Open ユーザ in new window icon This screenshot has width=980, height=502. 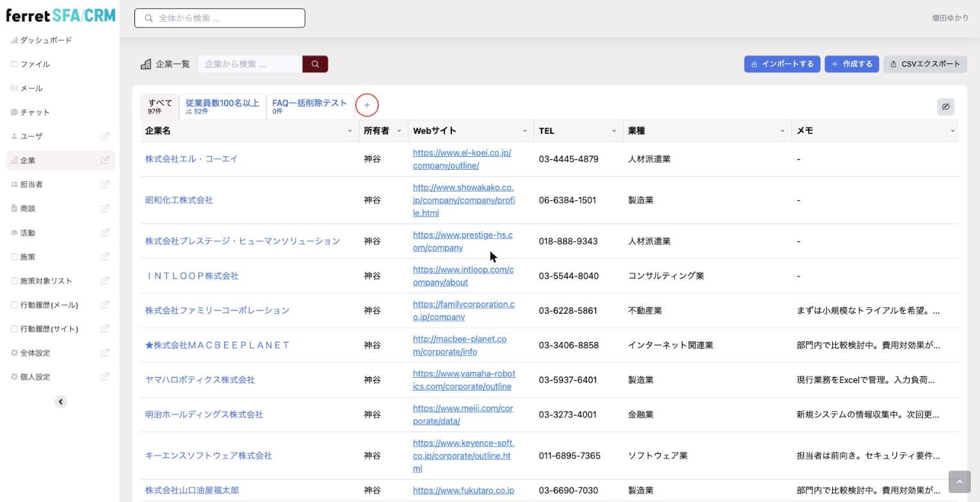[x=105, y=136]
